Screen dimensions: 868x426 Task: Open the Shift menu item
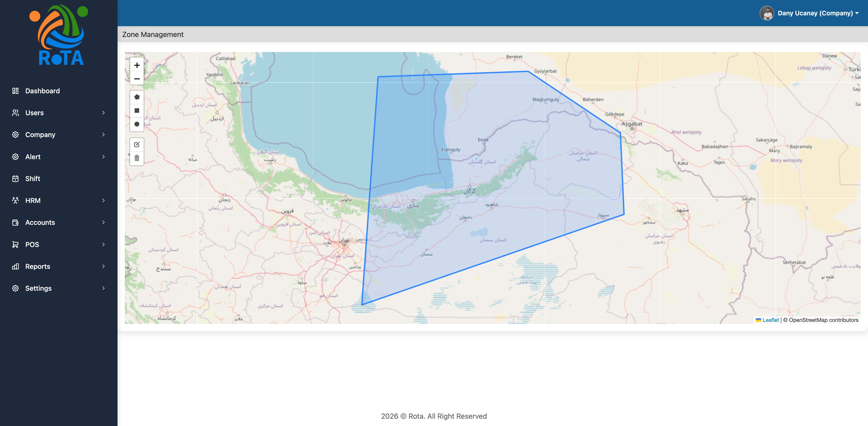tap(33, 179)
